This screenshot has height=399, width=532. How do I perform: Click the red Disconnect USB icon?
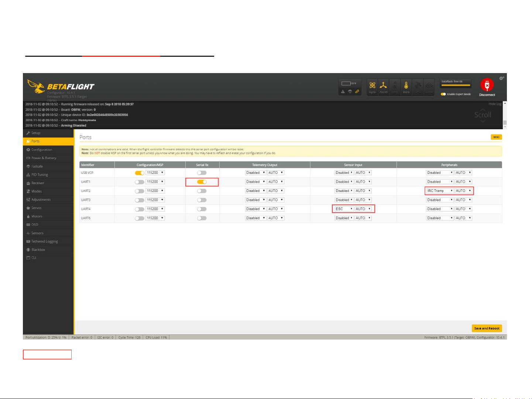487,85
